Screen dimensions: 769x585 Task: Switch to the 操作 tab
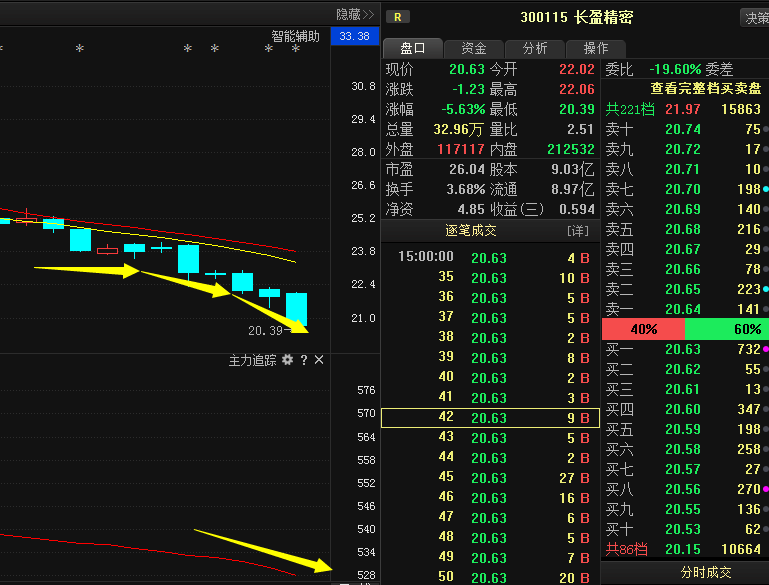(596, 48)
